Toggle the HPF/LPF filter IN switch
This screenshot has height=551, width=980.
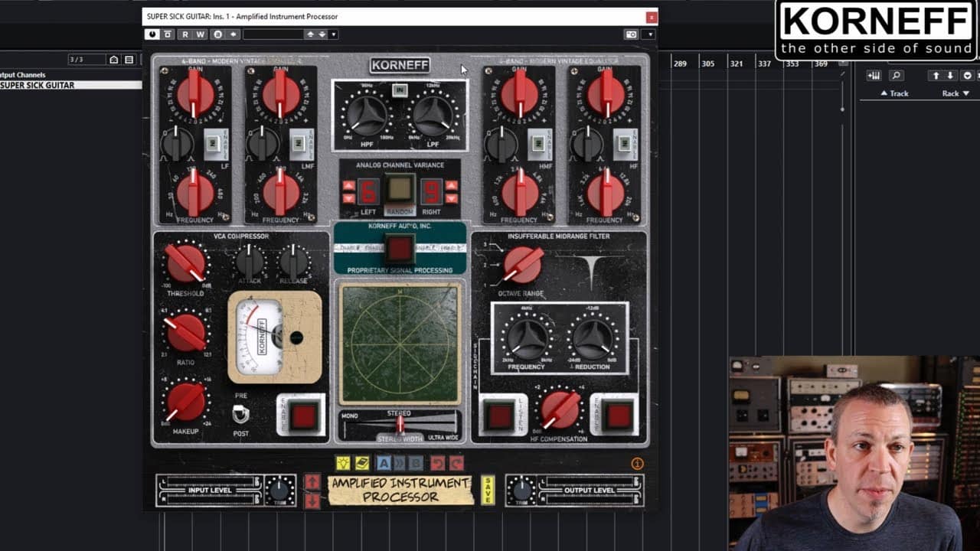coord(399,90)
